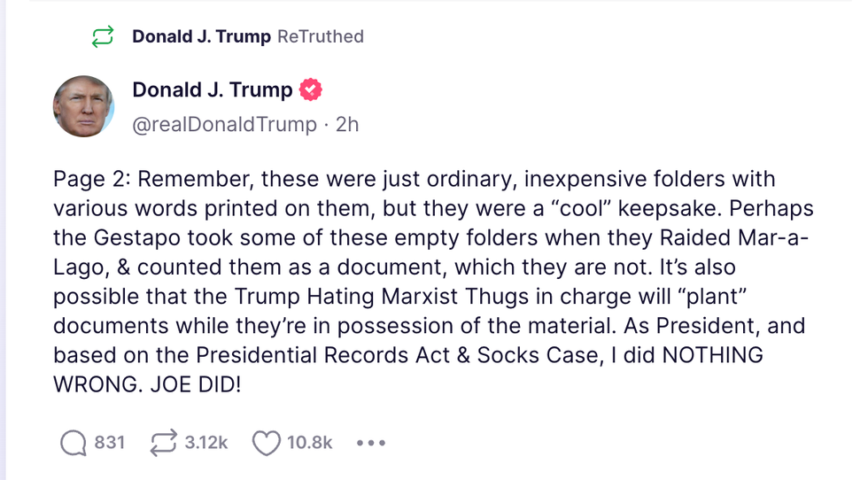The height and width of the screenshot is (480, 868).
Task: Click the 831 replies count
Action: tap(110, 443)
